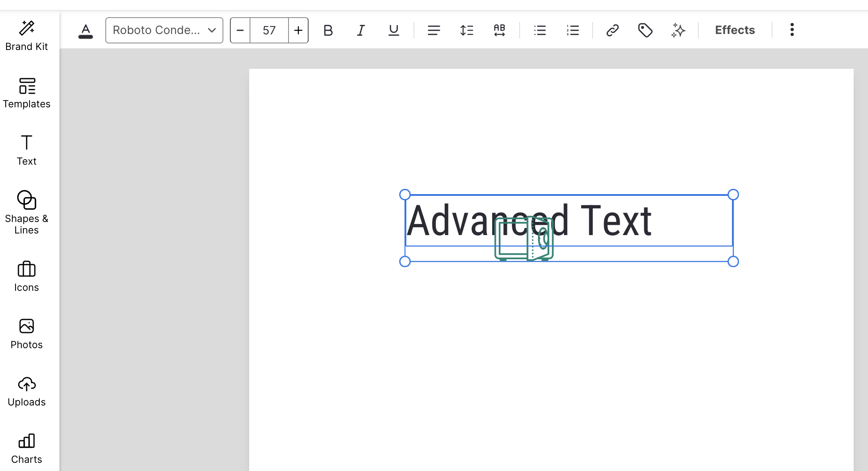Increase font size with plus button
Screen dimensions: 868x471
[x=298, y=30]
